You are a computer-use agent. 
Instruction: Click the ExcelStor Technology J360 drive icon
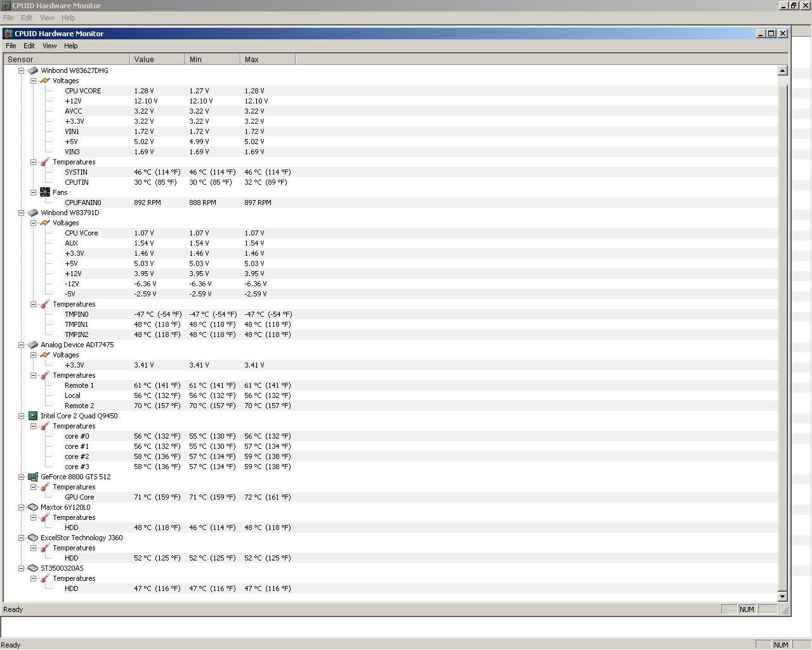click(x=33, y=538)
